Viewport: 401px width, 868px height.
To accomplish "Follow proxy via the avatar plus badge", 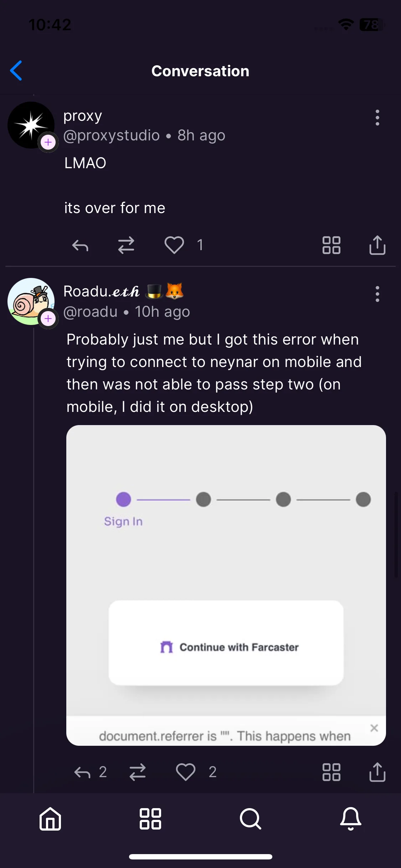I will pyautogui.click(x=48, y=142).
